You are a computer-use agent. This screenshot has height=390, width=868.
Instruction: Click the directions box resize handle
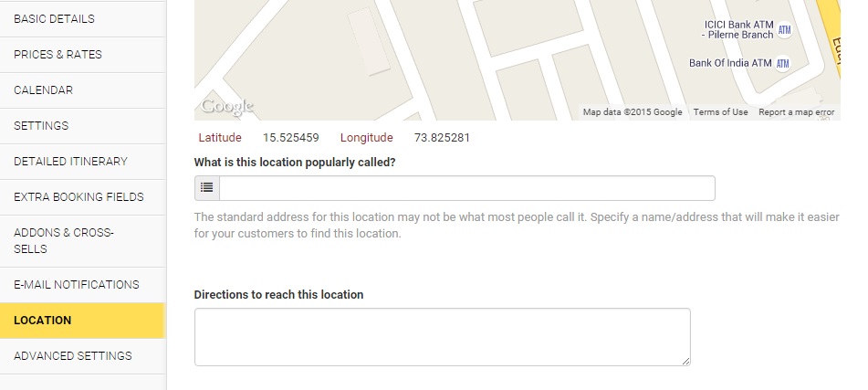pyautogui.click(x=685, y=361)
